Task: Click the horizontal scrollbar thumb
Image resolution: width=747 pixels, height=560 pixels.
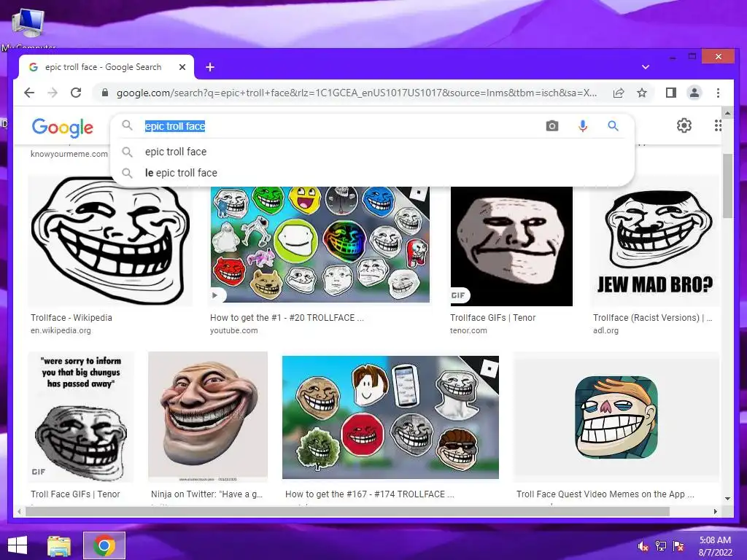Action: tap(347, 511)
